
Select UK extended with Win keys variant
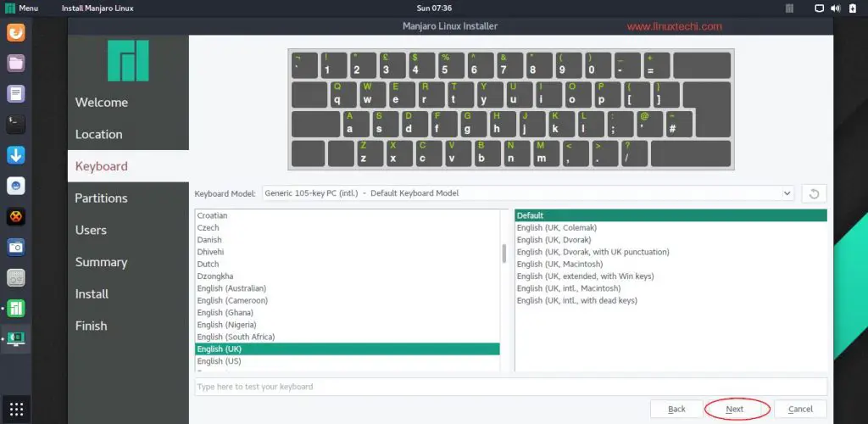point(671,276)
